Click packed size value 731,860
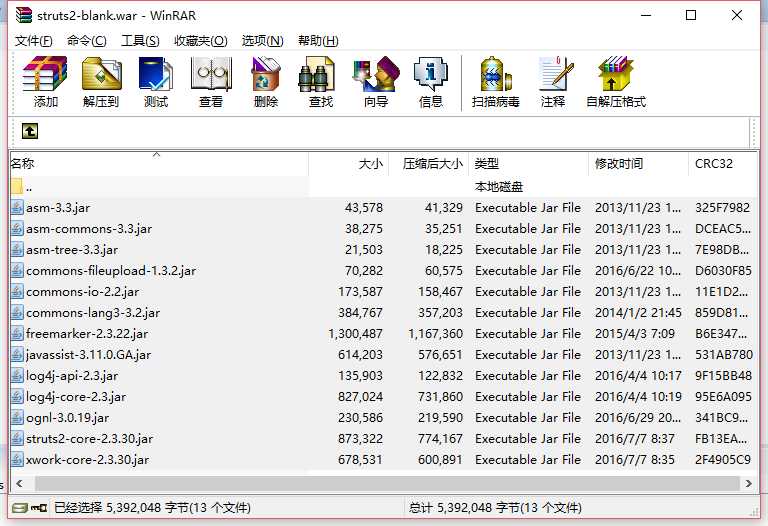The image size is (768, 526). (440, 397)
